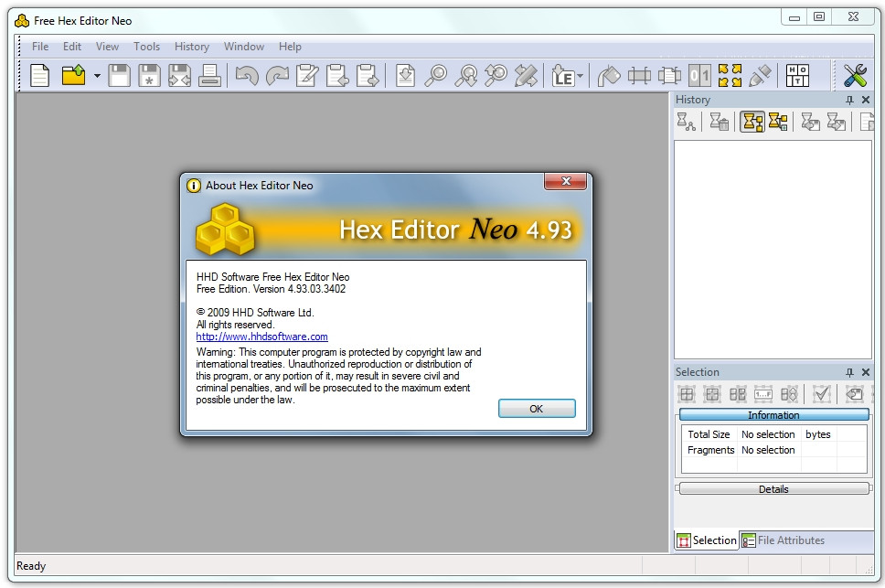Open the Tools menu

point(146,47)
